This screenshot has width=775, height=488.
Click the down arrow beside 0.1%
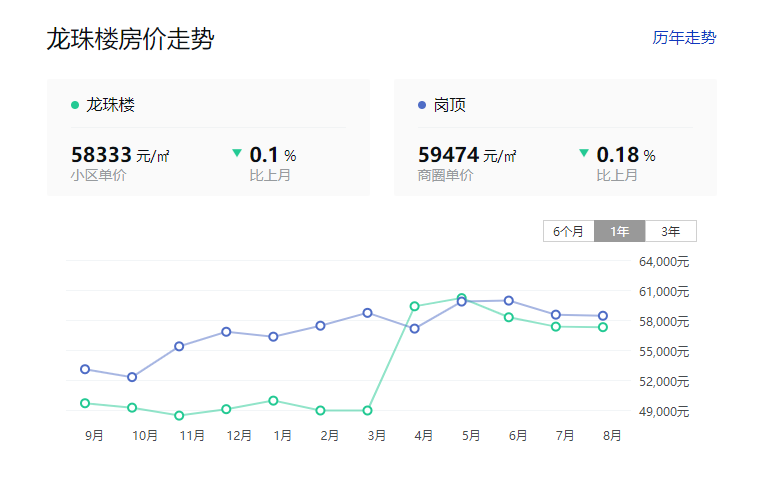point(237,153)
